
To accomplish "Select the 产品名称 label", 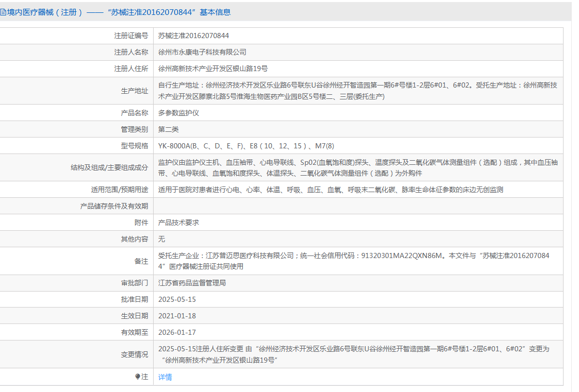I will coord(135,113).
